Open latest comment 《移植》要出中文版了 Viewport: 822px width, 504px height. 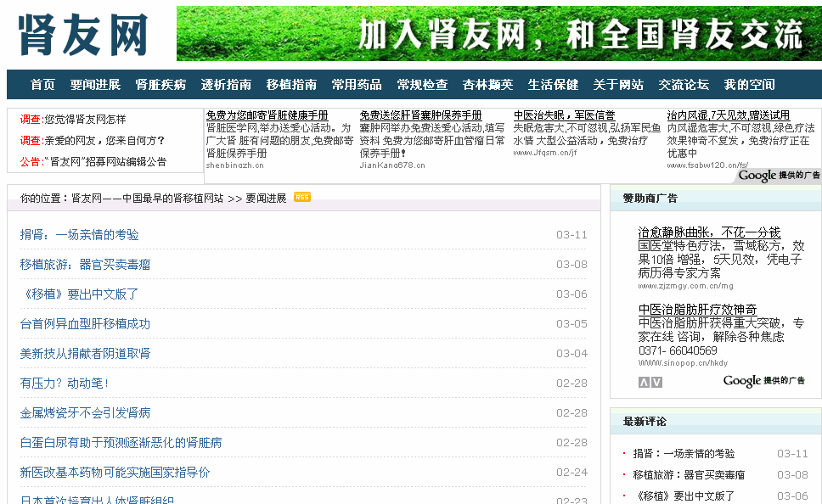point(684,496)
